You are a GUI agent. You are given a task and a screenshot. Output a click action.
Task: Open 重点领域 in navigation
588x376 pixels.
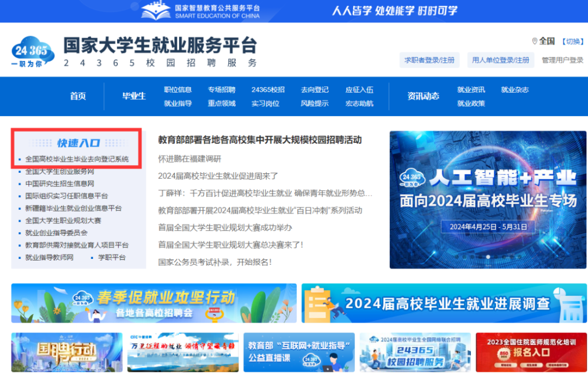click(222, 104)
